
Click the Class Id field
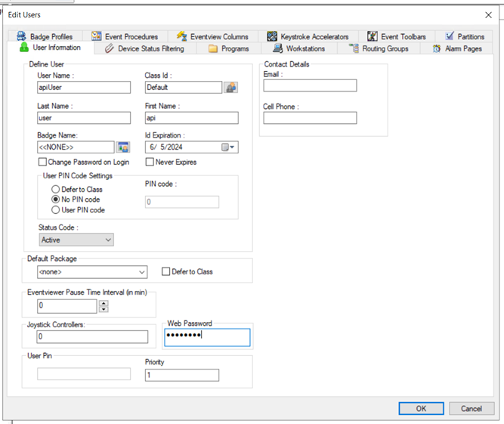coord(184,88)
